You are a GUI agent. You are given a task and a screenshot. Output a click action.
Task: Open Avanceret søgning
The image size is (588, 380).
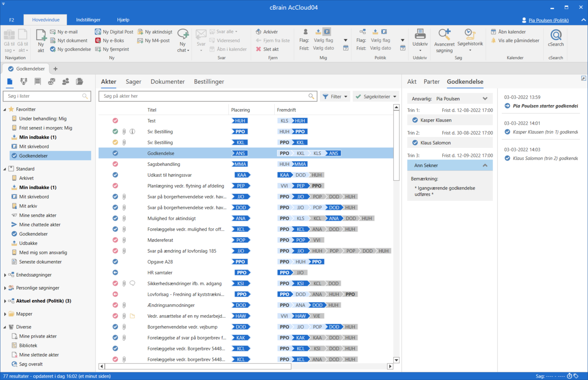(444, 41)
